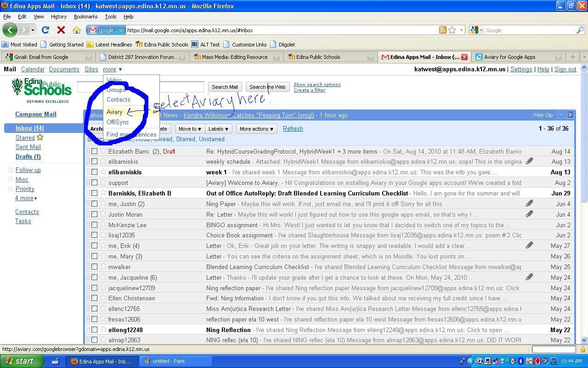Open search engine selector dropdown
Viewport: 588px width, 368px height.
coord(477,30)
